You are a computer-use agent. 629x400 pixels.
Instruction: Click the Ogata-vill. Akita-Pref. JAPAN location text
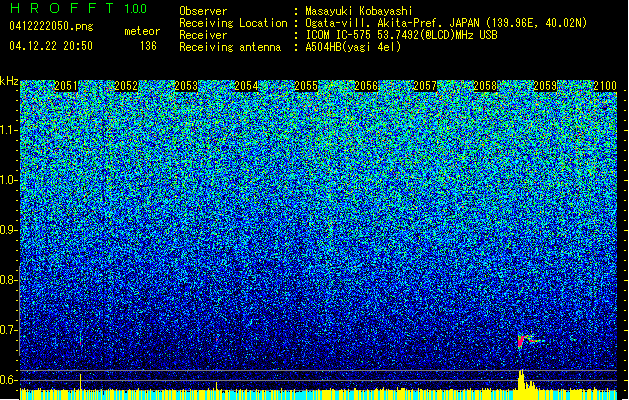(x=446, y=23)
